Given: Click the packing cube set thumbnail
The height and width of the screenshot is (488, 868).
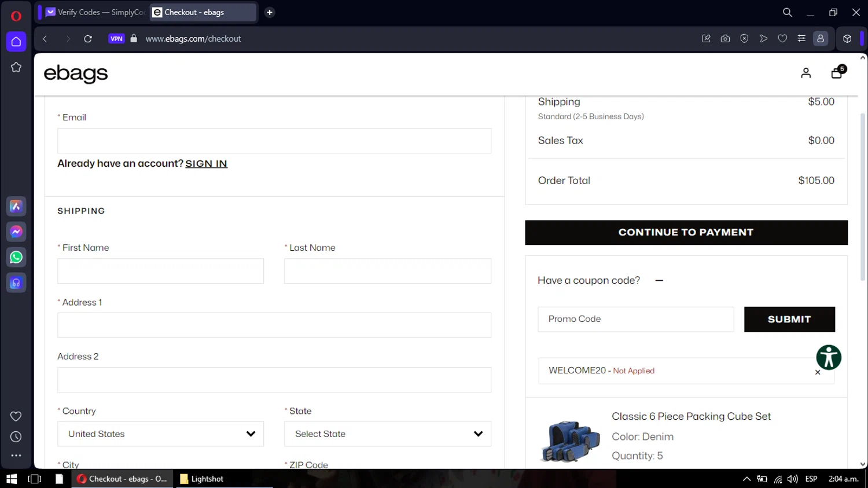Looking at the screenshot, I should (x=571, y=441).
